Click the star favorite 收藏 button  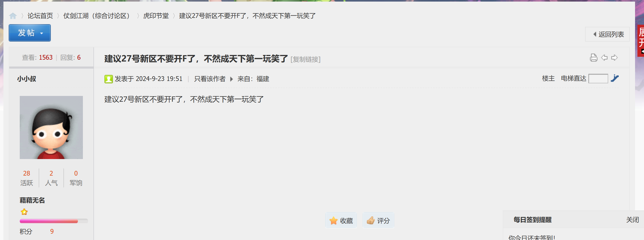tap(341, 220)
